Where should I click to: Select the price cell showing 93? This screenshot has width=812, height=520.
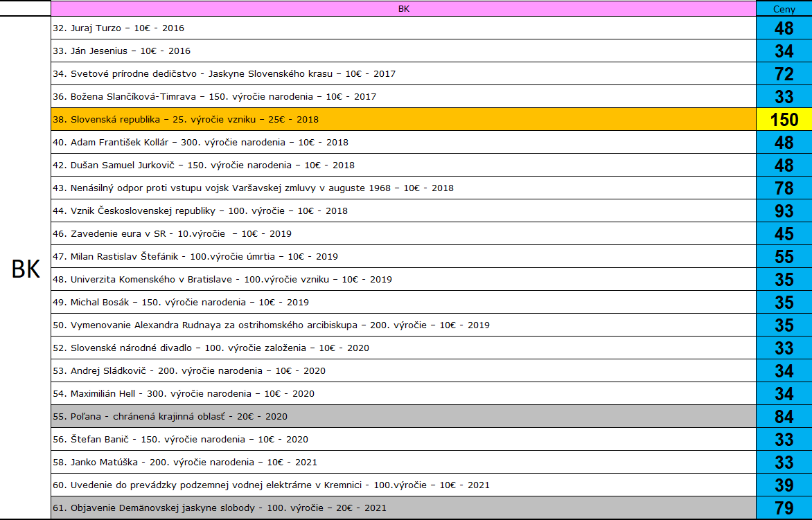pyautogui.click(x=784, y=210)
